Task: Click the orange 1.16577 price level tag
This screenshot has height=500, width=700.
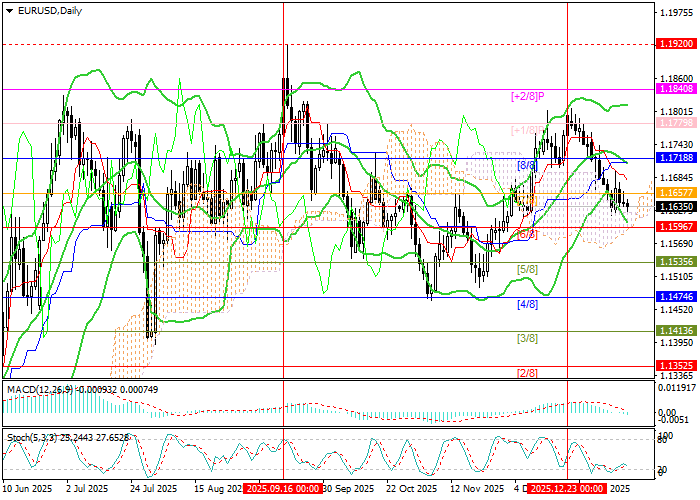Action: coord(676,192)
